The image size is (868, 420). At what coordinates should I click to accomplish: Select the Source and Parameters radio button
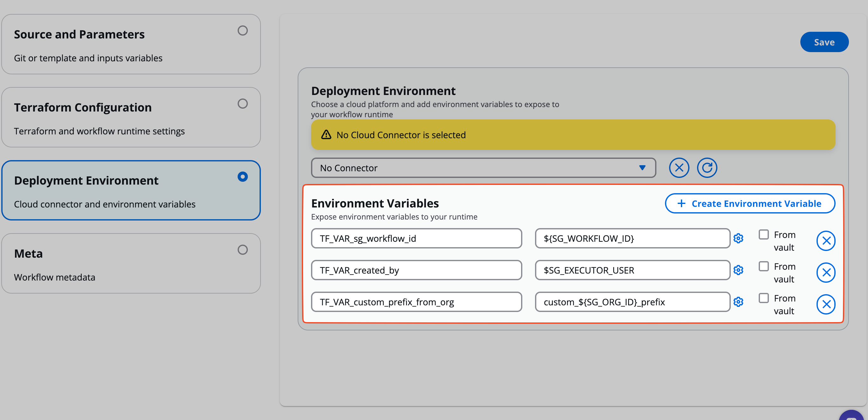click(242, 30)
